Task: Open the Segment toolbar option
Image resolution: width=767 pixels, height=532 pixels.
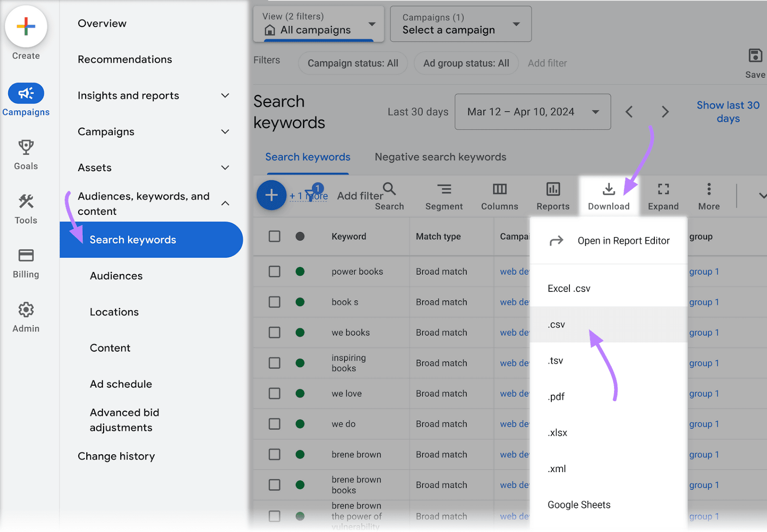Action: (444, 190)
